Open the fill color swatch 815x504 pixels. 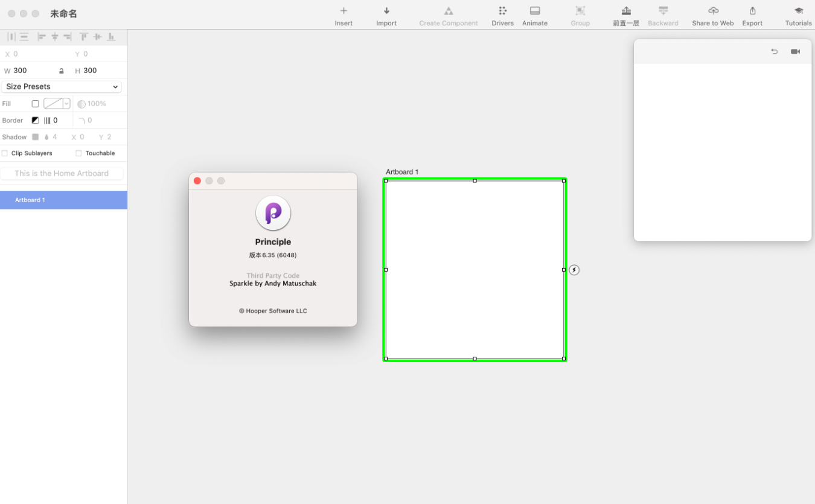pos(53,104)
